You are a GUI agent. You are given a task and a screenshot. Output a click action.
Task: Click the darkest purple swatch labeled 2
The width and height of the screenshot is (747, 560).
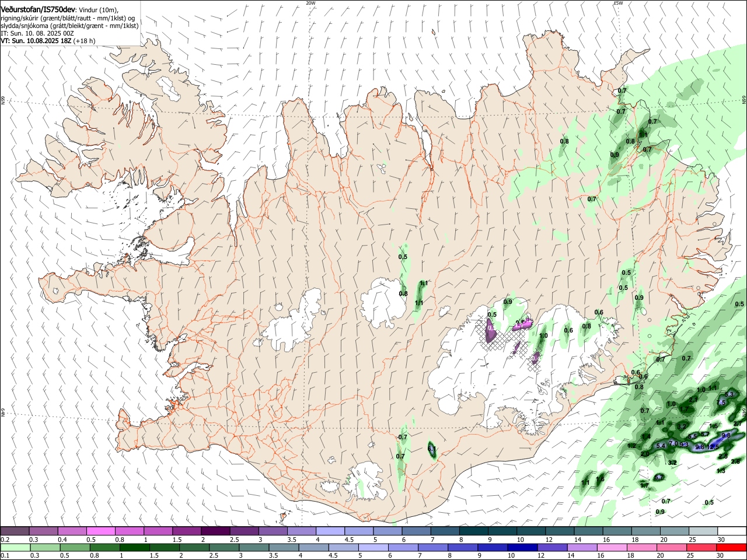[215, 531]
